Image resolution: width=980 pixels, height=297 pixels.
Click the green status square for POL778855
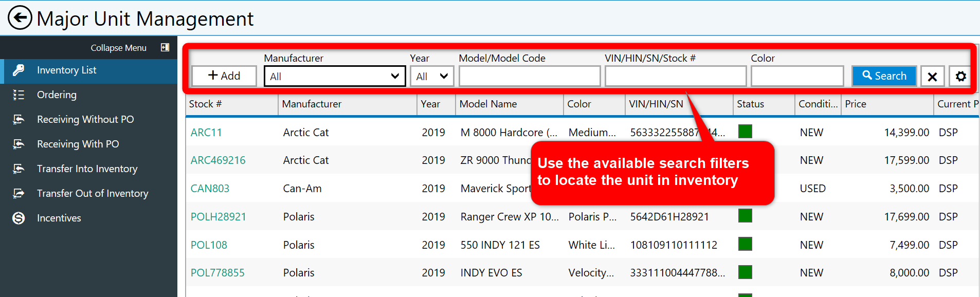pyautogui.click(x=745, y=272)
